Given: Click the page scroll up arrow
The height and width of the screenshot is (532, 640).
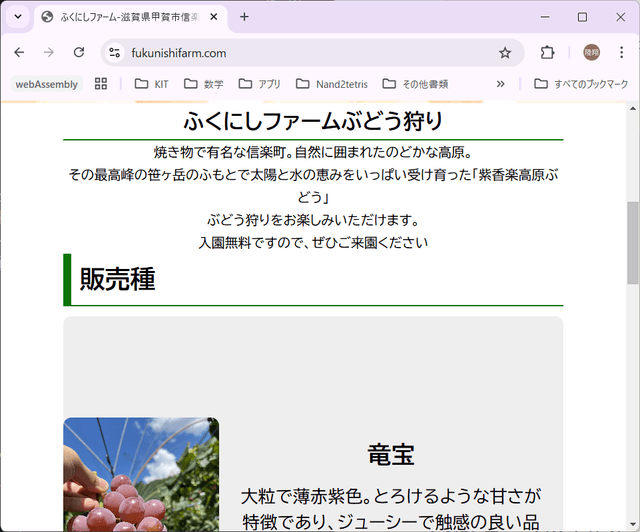Looking at the screenshot, I should [633, 109].
